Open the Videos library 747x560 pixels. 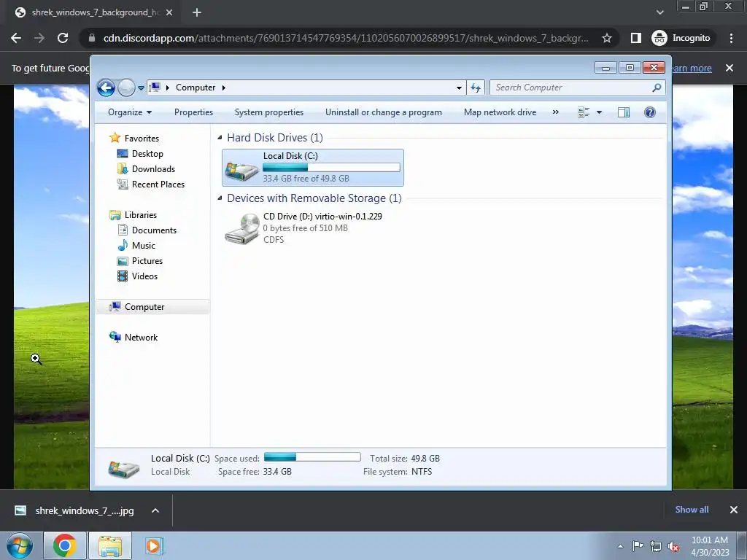tap(144, 276)
